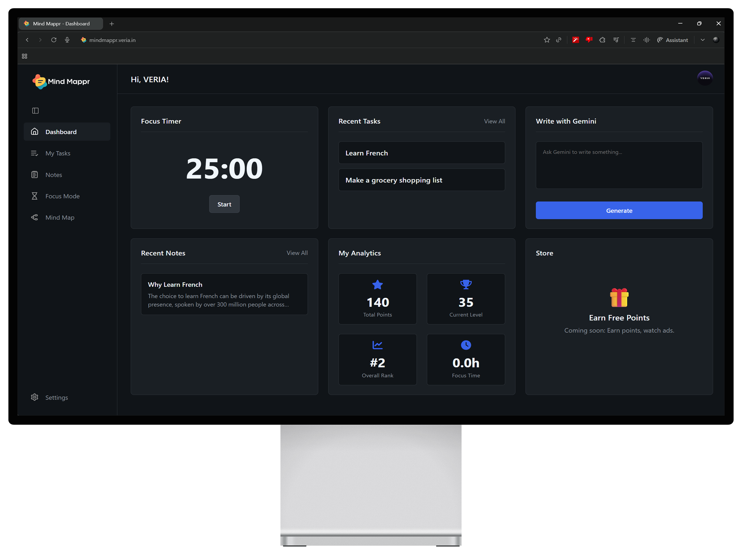This screenshot has height=560, width=742.
Task: Start the Focus Timer
Action: [x=224, y=204]
